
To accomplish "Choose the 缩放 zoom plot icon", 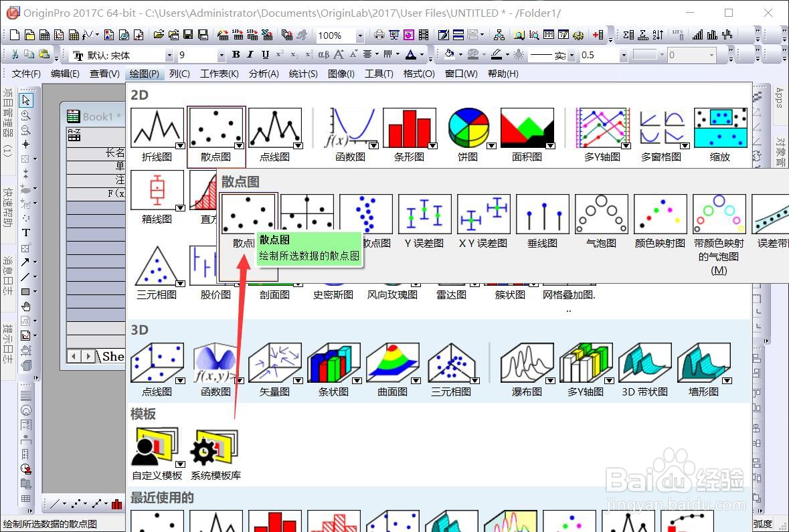I will click(720, 128).
